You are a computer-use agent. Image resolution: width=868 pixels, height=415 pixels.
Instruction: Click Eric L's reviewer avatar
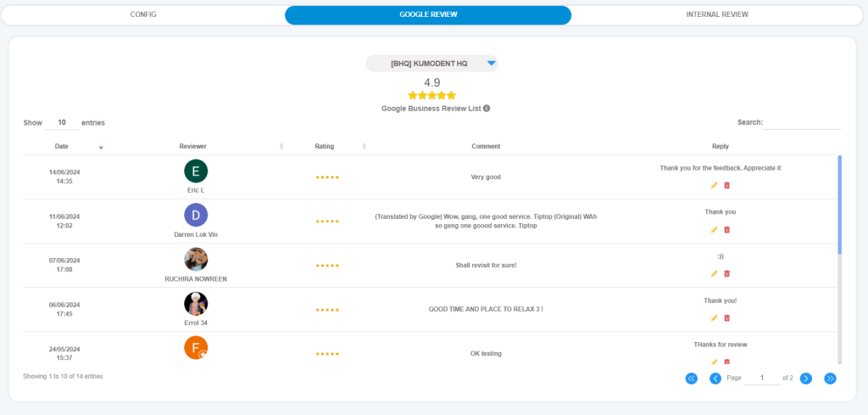[196, 171]
